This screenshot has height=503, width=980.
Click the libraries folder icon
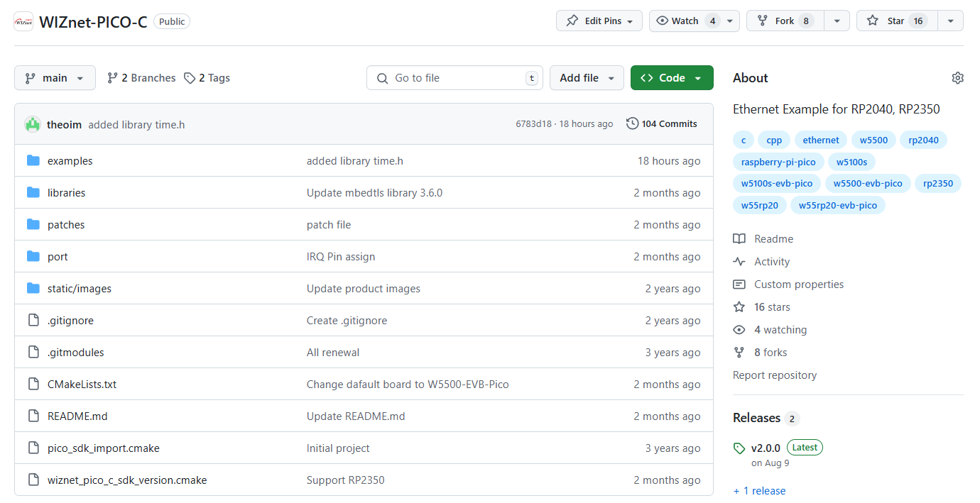[33, 193]
